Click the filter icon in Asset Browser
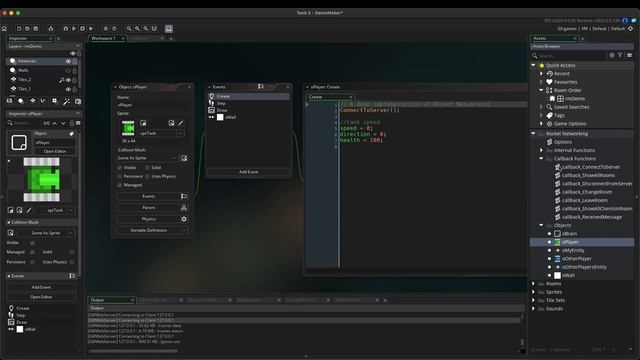640x360 pixels. click(620, 55)
